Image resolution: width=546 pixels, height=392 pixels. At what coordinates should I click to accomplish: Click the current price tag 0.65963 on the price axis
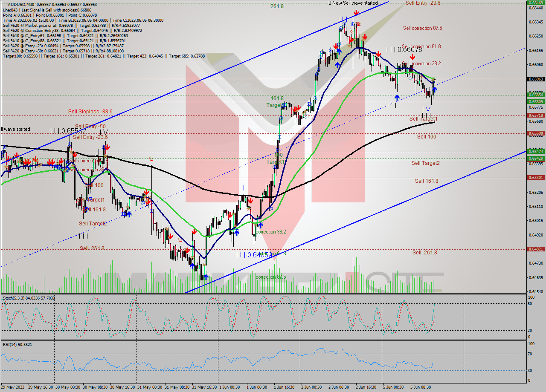[x=536, y=79]
